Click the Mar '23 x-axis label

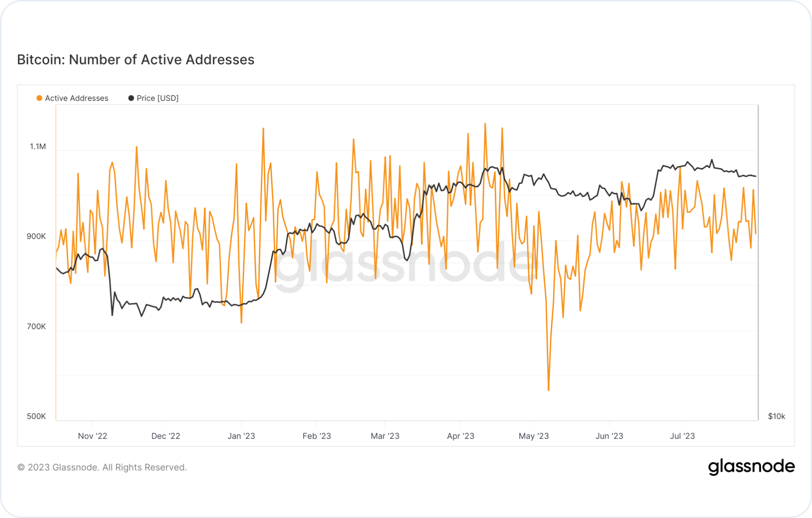click(385, 436)
